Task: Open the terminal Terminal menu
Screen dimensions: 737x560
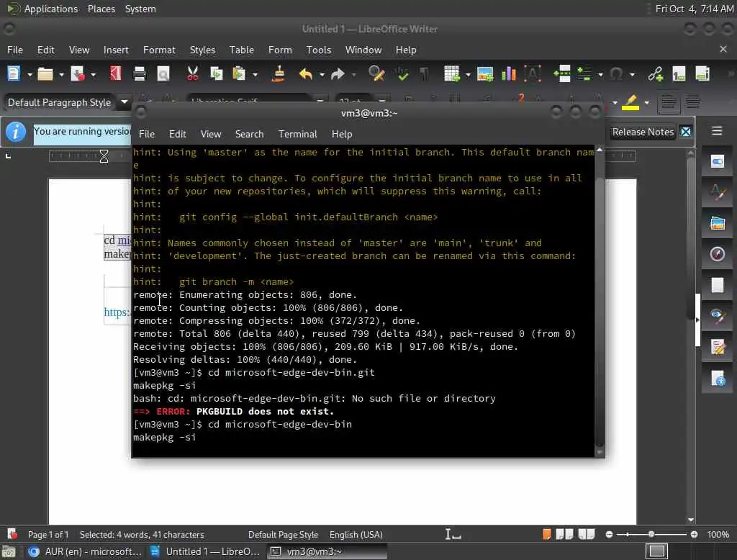Action: tap(297, 134)
